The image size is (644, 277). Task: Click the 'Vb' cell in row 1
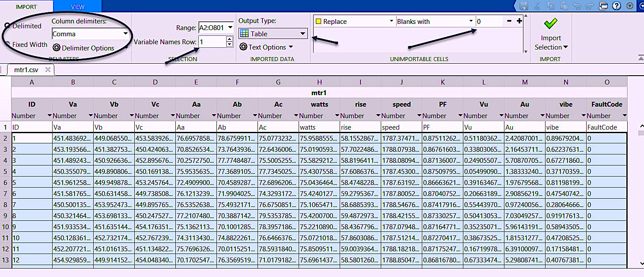114,127
